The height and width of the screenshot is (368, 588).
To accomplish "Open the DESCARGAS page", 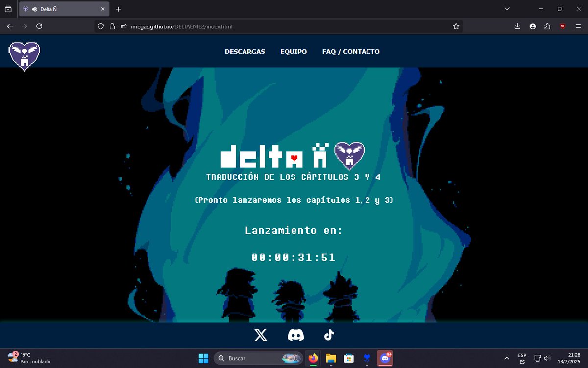I will [245, 52].
